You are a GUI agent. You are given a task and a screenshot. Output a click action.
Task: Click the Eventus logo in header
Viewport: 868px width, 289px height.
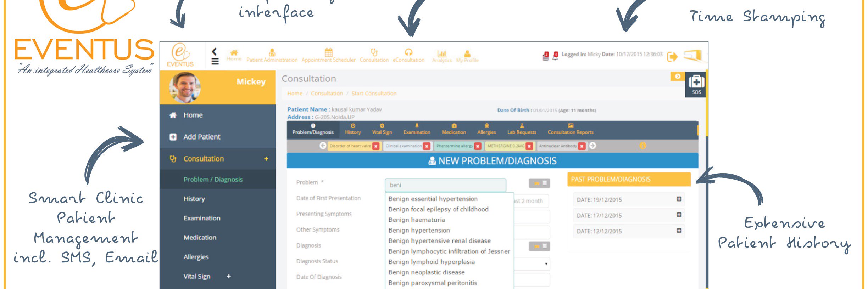(180, 55)
